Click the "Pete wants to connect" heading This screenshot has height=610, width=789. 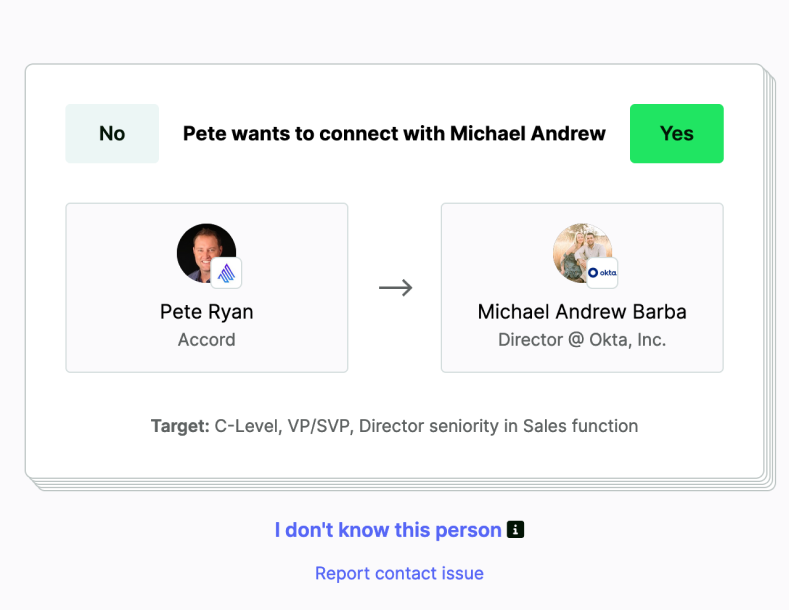click(394, 133)
